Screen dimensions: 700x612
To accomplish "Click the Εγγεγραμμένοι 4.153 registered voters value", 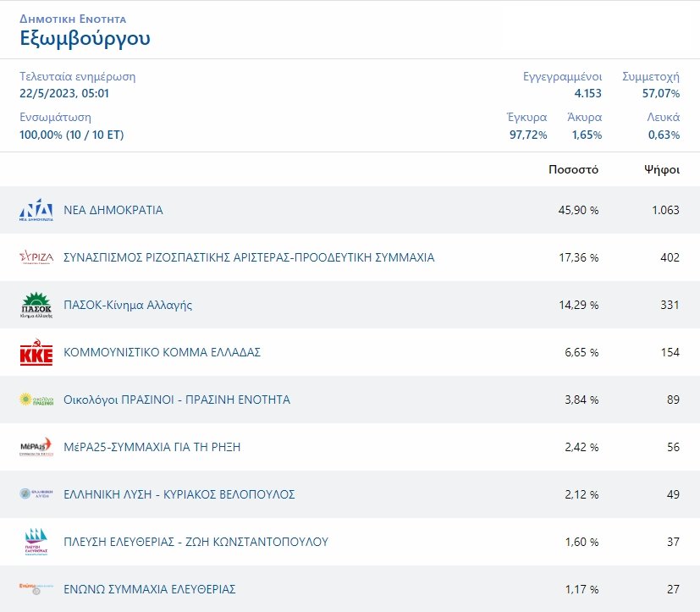I will (587, 93).
